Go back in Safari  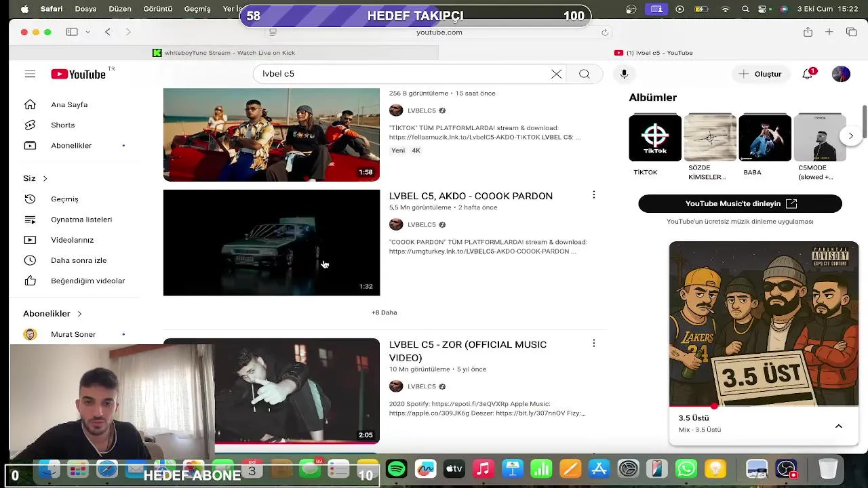coord(107,32)
